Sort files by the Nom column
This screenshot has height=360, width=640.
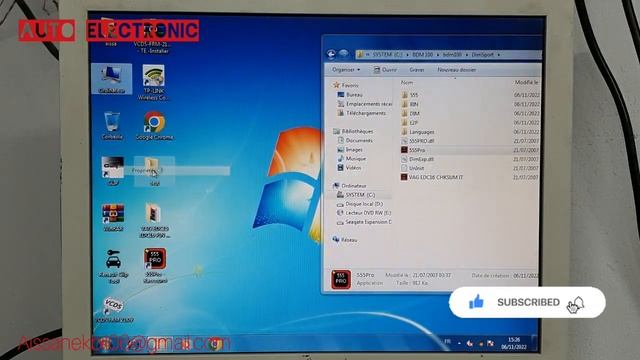[407, 82]
